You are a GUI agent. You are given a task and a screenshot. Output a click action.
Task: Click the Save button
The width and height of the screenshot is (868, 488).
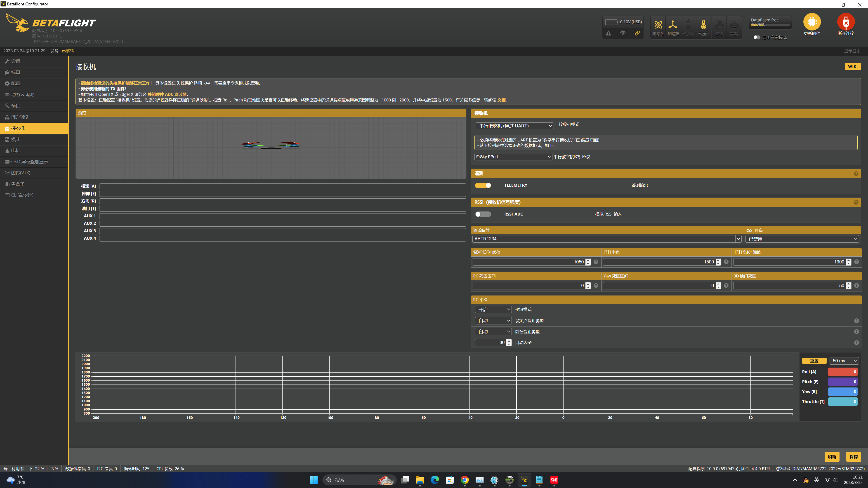(x=854, y=457)
